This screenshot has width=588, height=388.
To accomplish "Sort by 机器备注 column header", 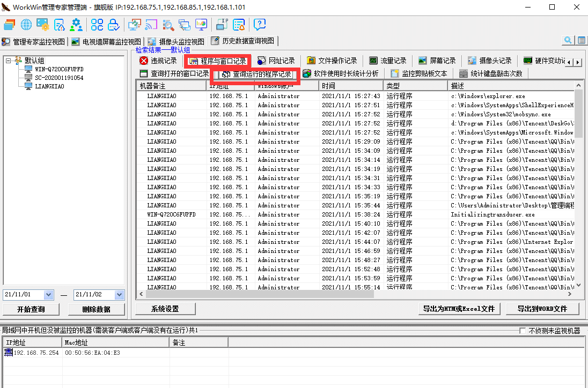I will coord(171,86).
